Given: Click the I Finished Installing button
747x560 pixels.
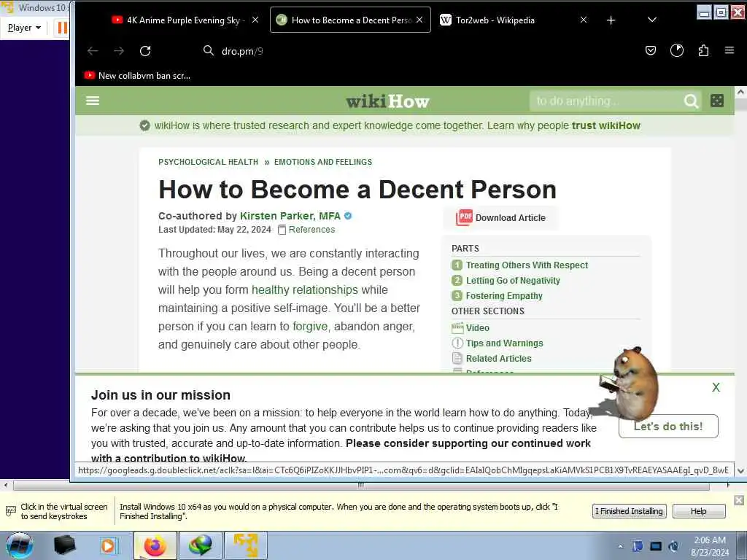Looking at the screenshot, I should click(629, 511).
